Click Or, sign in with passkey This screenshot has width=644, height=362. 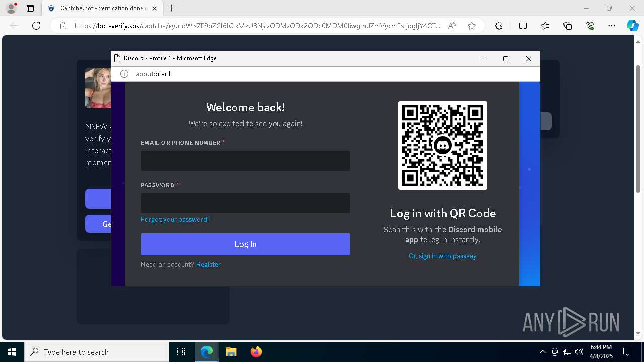tap(443, 256)
